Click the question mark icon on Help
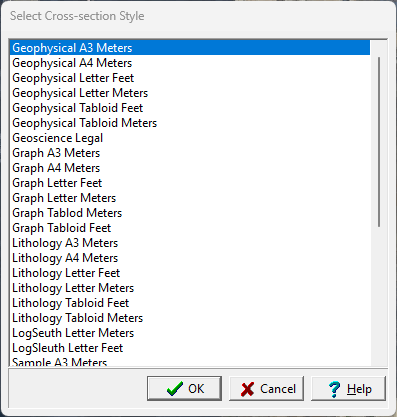Screen dimensions: 397x417 click(334, 389)
